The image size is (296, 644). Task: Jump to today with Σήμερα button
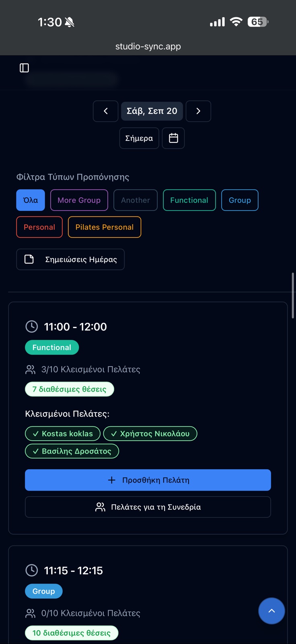tap(139, 138)
